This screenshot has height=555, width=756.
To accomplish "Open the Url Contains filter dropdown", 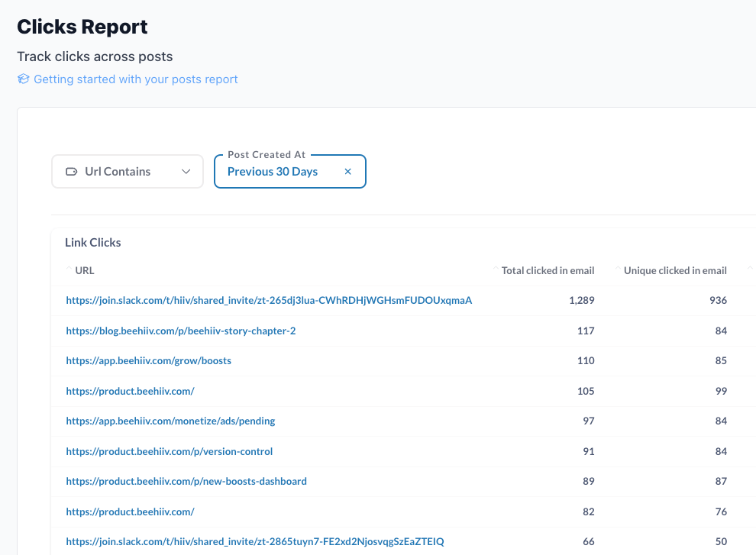I will click(128, 171).
